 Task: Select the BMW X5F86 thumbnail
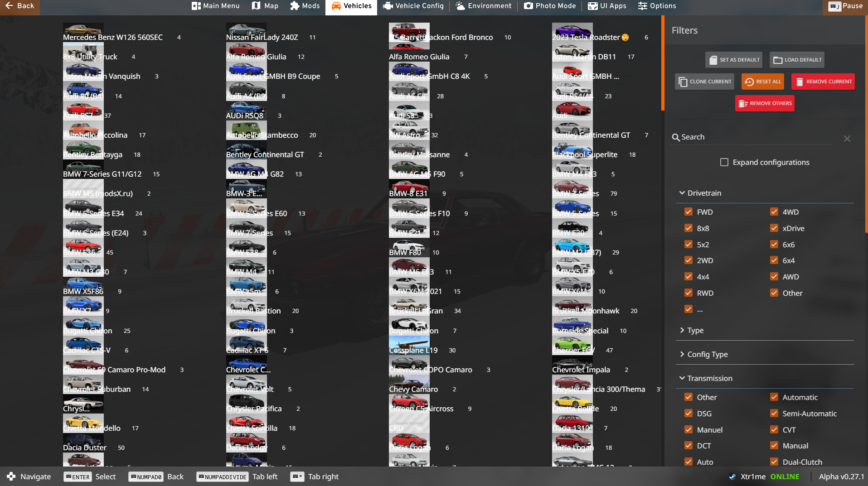coord(83,286)
